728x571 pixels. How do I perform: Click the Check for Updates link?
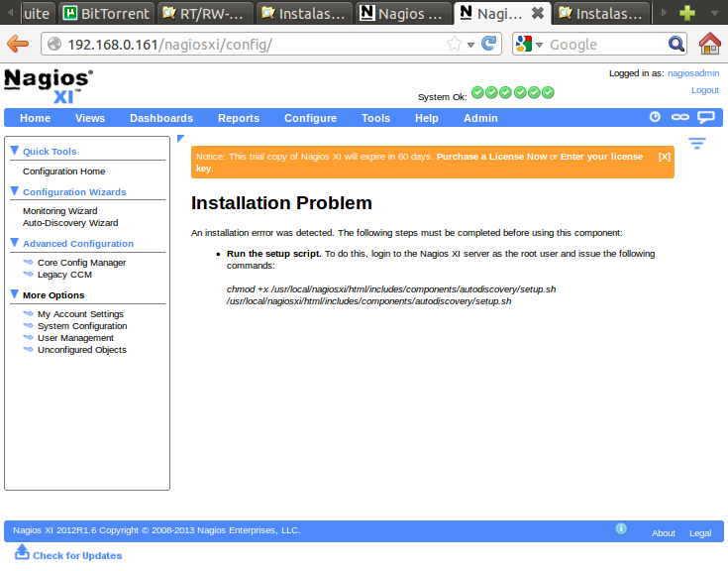[x=77, y=555]
